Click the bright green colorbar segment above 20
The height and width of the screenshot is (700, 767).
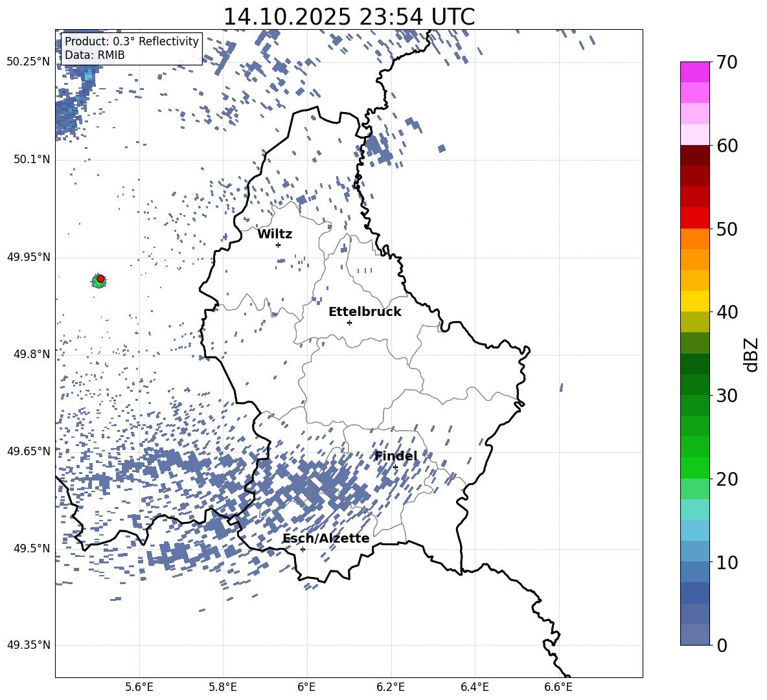tap(694, 468)
